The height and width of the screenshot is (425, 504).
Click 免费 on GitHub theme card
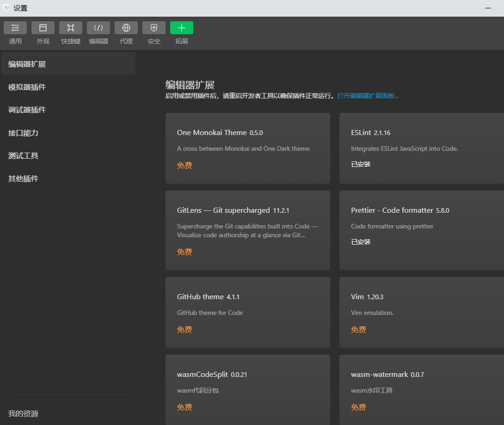(x=184, y=330)
